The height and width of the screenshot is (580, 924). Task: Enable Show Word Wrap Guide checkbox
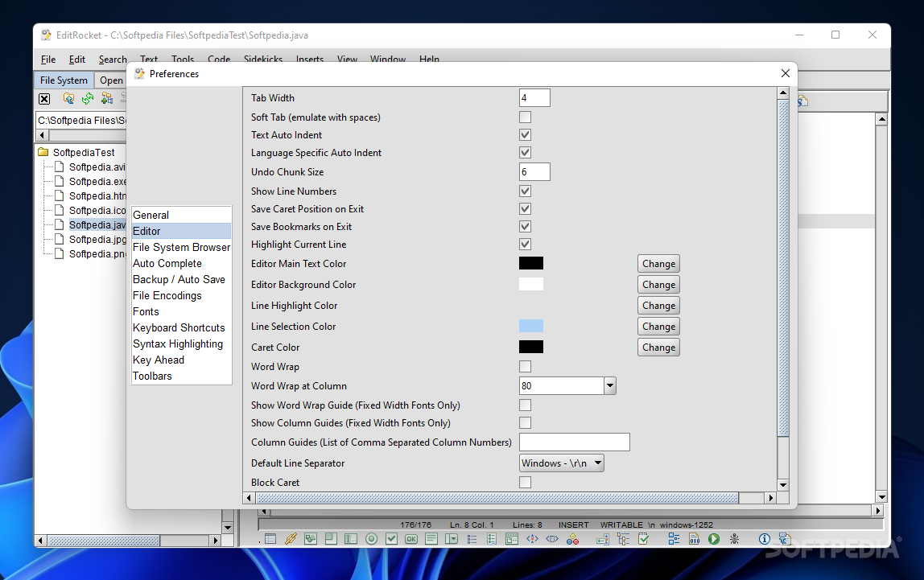525,405
